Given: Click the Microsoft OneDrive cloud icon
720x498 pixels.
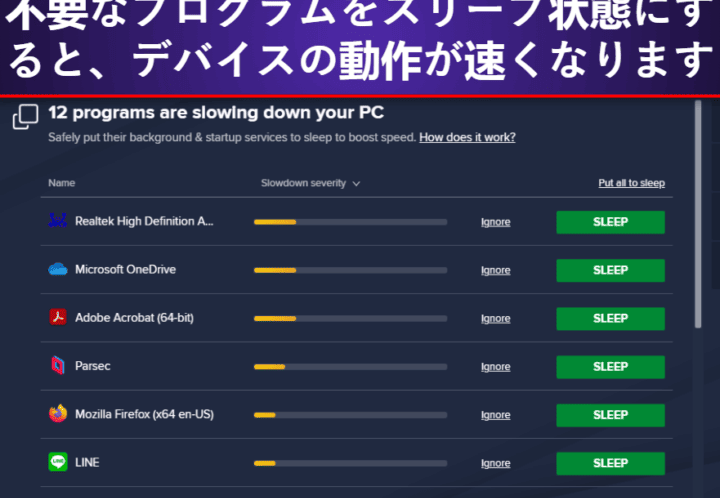Looking at the screenshot, I should pyautogui.click(x=58, y=269).
